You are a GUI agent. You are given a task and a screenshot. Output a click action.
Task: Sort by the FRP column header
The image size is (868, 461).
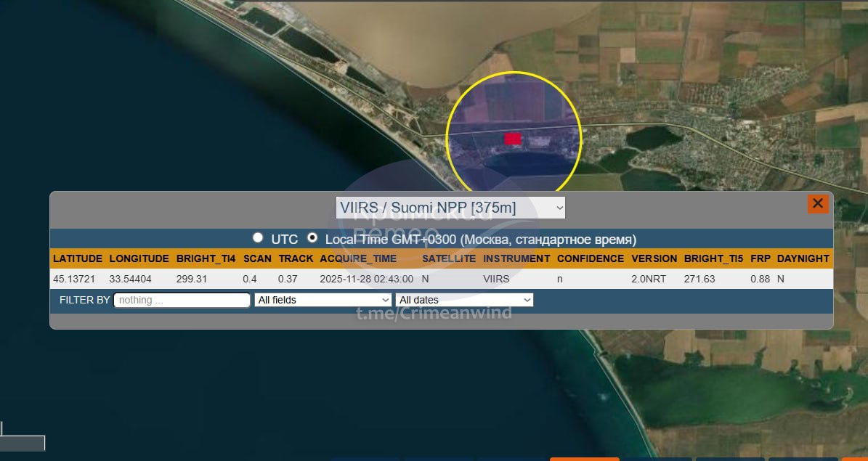pos(760,258)
